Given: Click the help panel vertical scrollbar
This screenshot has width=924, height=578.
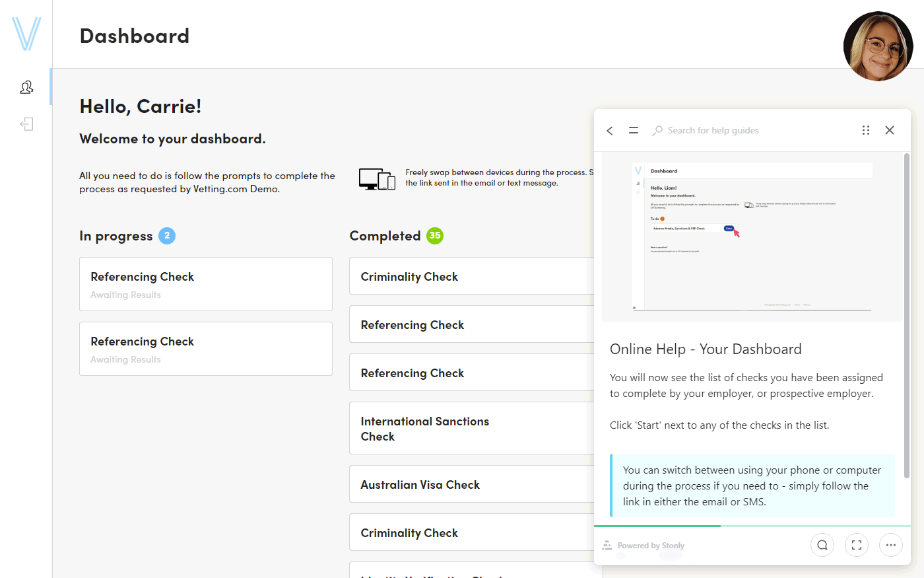Looking at the screenshot, I should [x=907, y=316].
